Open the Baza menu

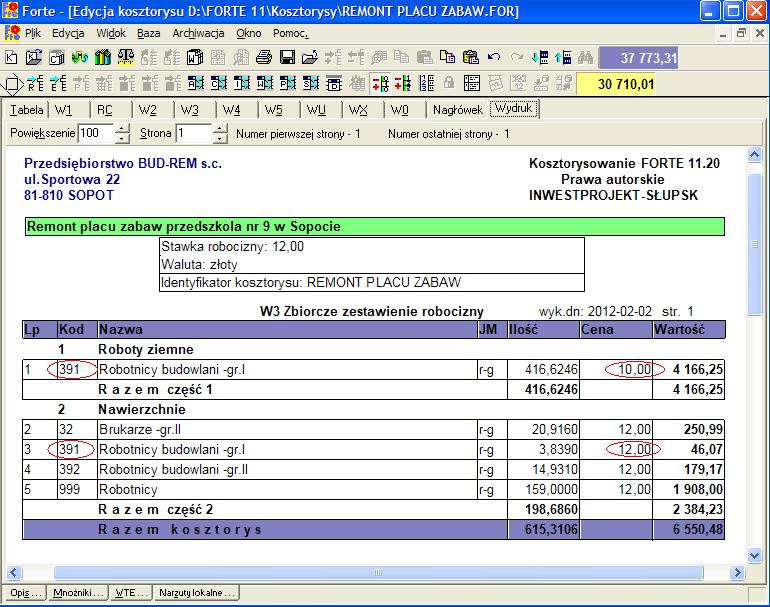148,33
